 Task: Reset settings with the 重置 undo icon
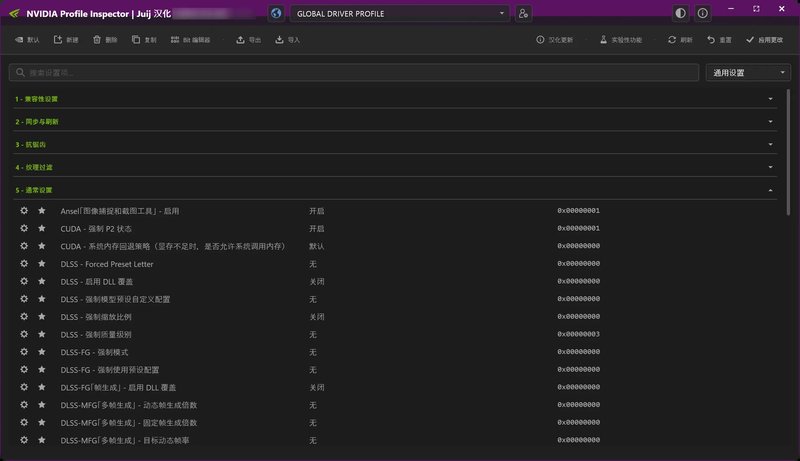[x=719, y=40]
